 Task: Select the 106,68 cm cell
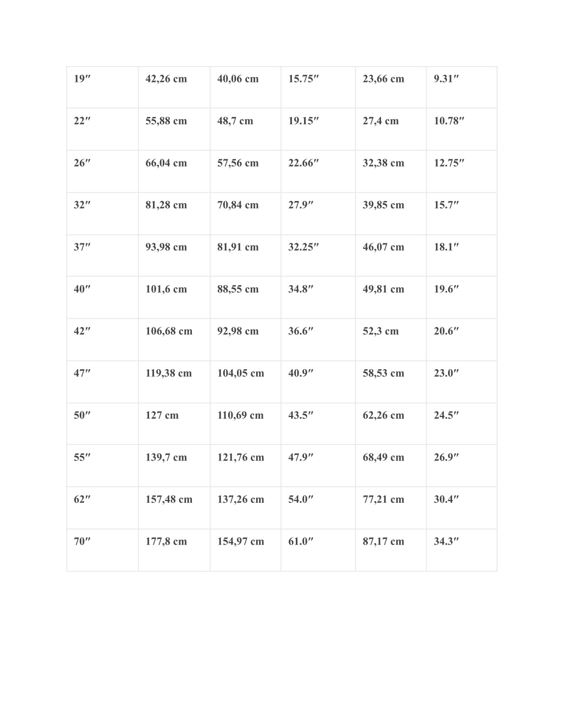[174, 340]
